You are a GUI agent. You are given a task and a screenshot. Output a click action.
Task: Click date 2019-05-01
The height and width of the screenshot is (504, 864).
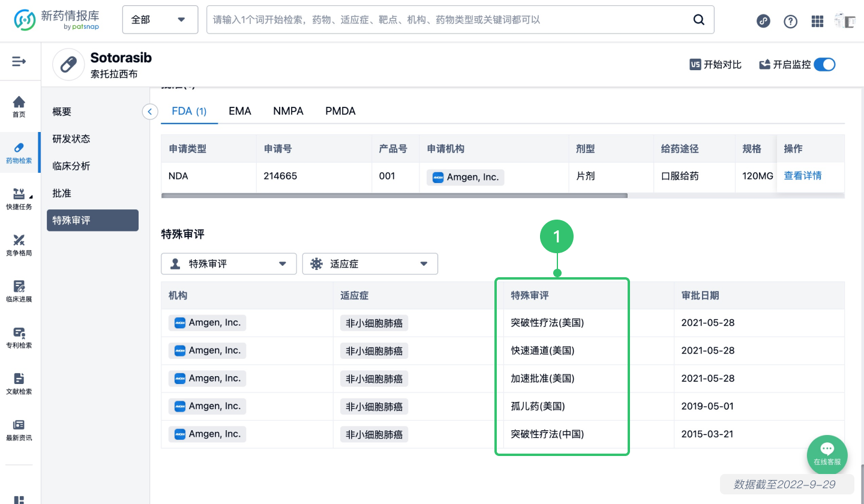(707, 406)
